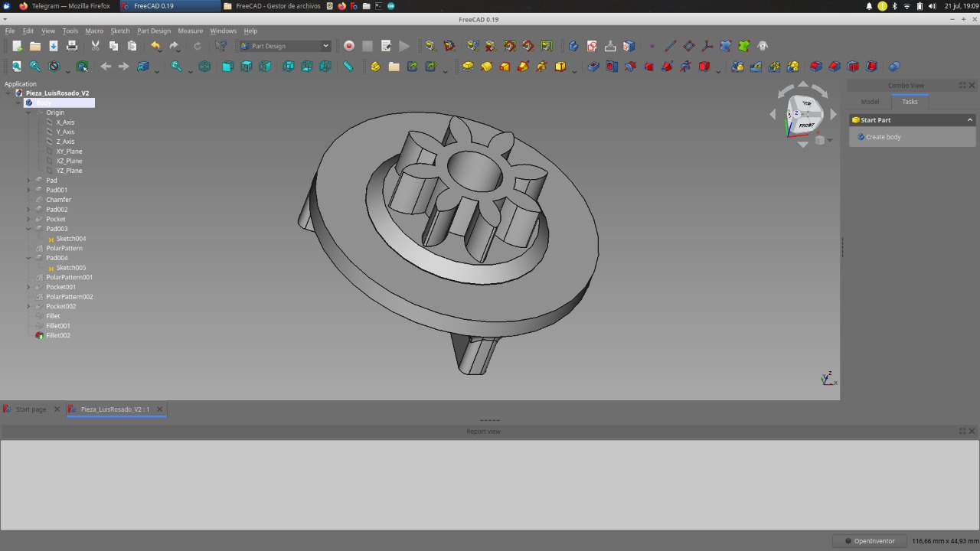Switch to the Model tab
Image resolution: width=980 pixels, height=551 pixels.
(x=870, y=102)
